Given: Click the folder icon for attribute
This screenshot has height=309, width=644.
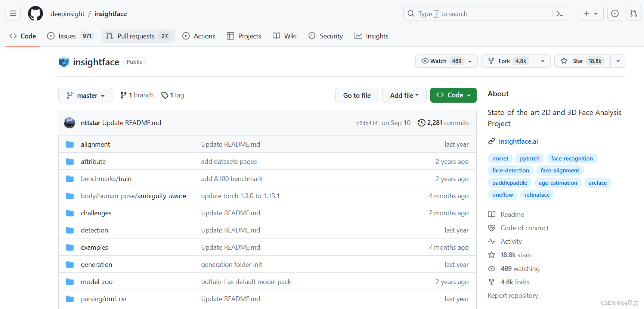Looking at the screenshot, I should 70,162.
